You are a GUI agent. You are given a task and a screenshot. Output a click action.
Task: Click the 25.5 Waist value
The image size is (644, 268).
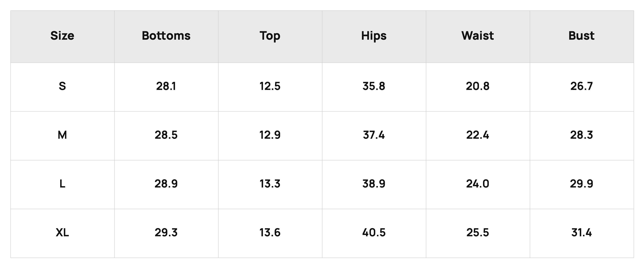click(x=478, y=233)
